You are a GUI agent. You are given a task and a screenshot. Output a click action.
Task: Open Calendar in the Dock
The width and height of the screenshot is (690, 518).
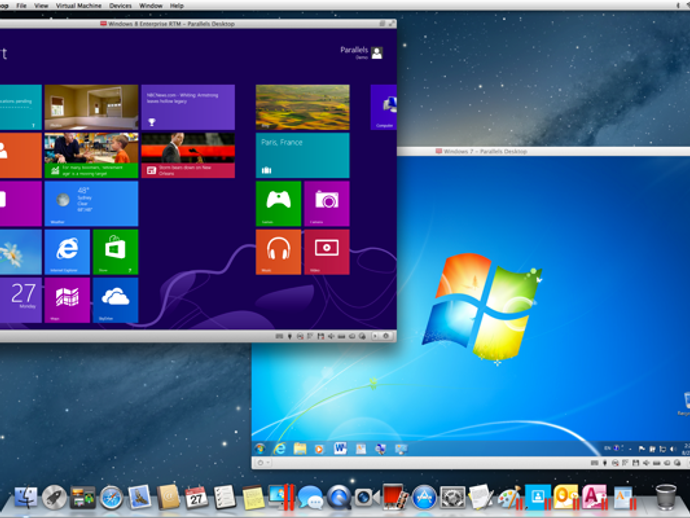(196, 498)
